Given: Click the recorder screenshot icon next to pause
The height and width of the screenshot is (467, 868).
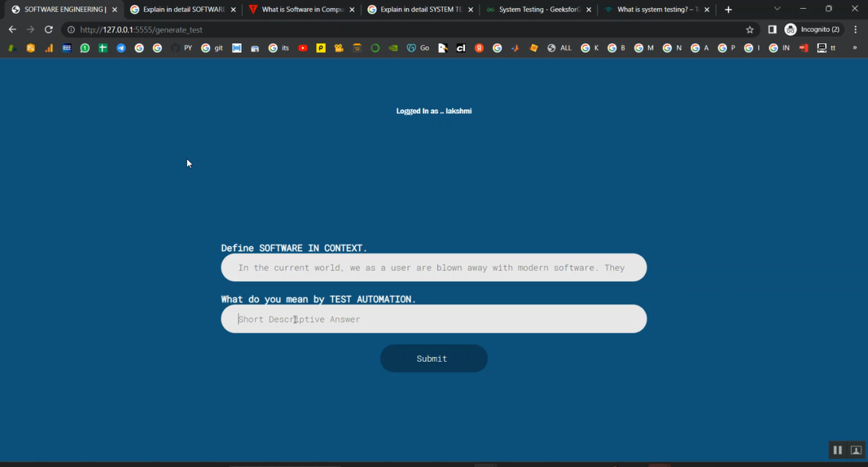Looking at the screenshot, I should pos(856,450).
